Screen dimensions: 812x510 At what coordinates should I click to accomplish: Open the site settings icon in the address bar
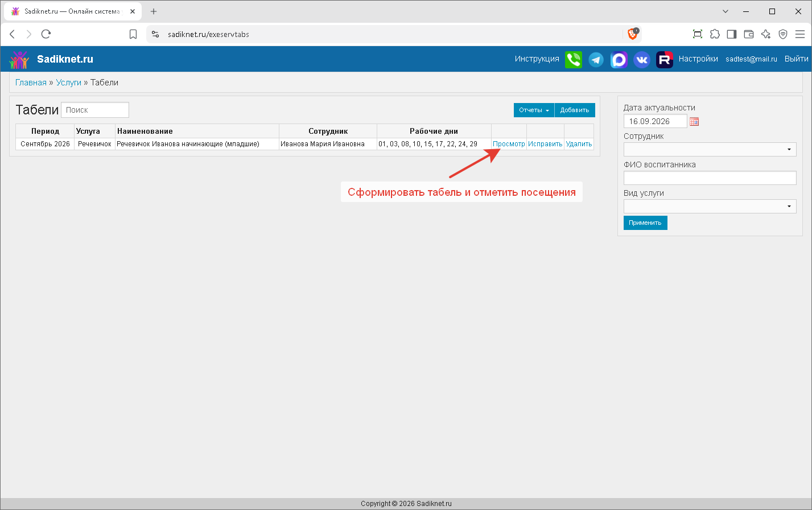155,34
